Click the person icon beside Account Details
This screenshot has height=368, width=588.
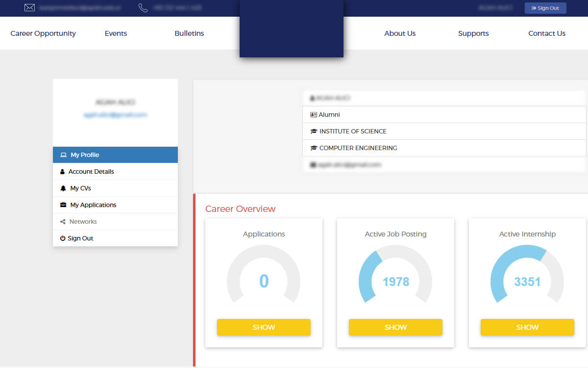coord(62,172)
